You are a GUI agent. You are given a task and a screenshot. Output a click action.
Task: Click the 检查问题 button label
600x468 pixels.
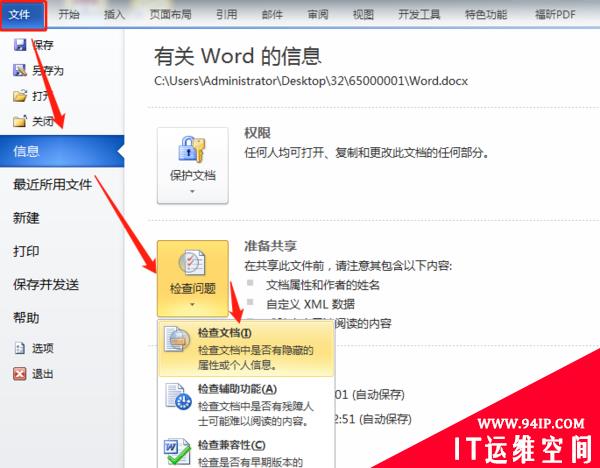coord(193,288)
